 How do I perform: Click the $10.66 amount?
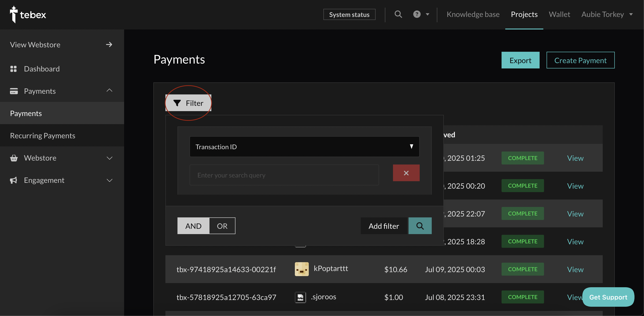click(396, 269)
